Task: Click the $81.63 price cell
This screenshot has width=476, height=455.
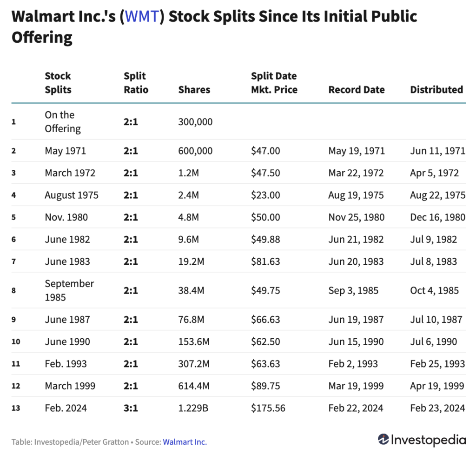Action: pyautogui.click(x=265, y=261)
